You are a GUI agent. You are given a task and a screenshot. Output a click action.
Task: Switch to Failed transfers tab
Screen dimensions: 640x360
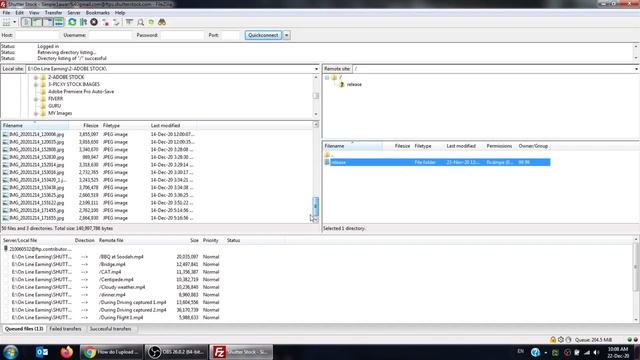click(65, 329)
